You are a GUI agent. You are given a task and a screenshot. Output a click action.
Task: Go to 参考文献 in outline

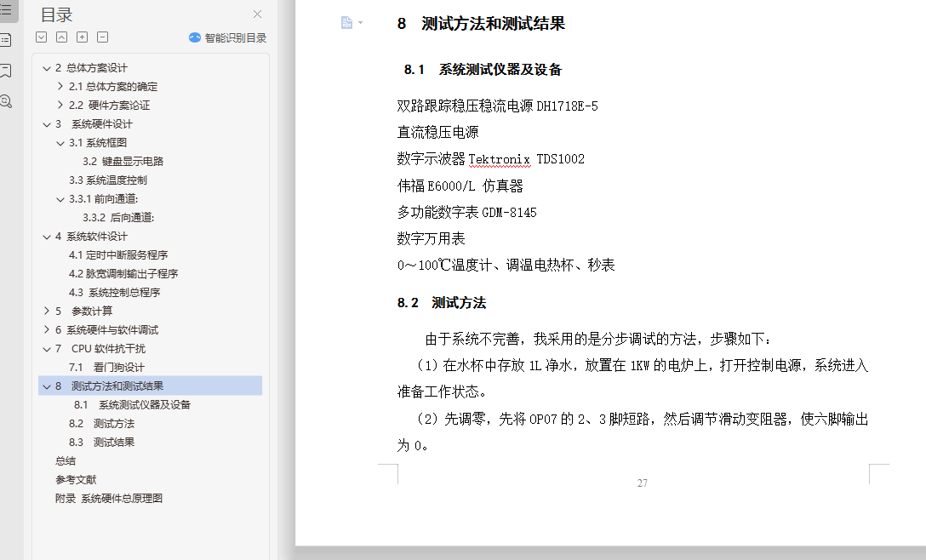point(76,480)
